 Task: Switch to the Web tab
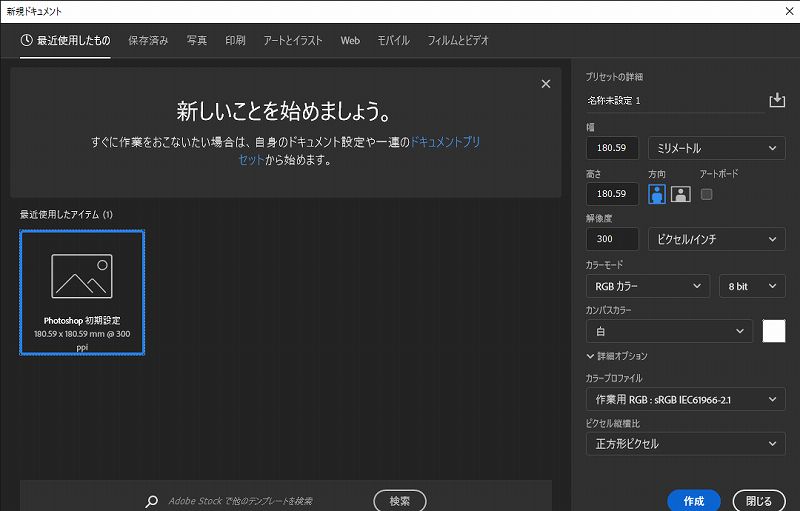click(350, 40)
